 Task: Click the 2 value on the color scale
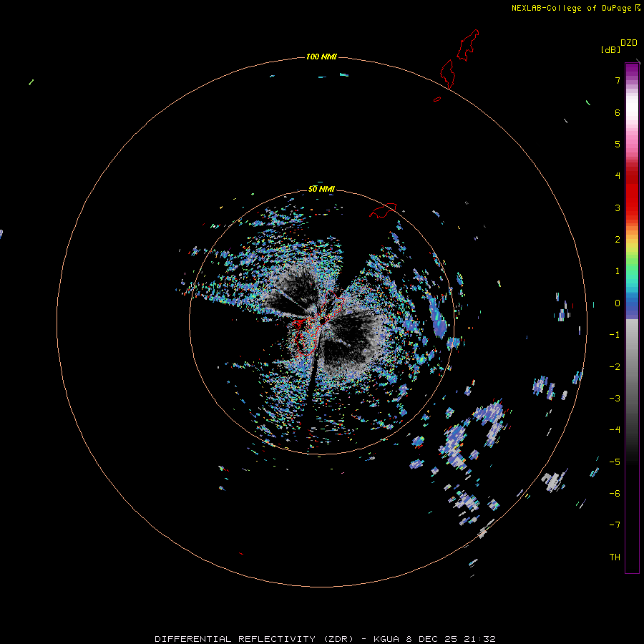point(618,240)
